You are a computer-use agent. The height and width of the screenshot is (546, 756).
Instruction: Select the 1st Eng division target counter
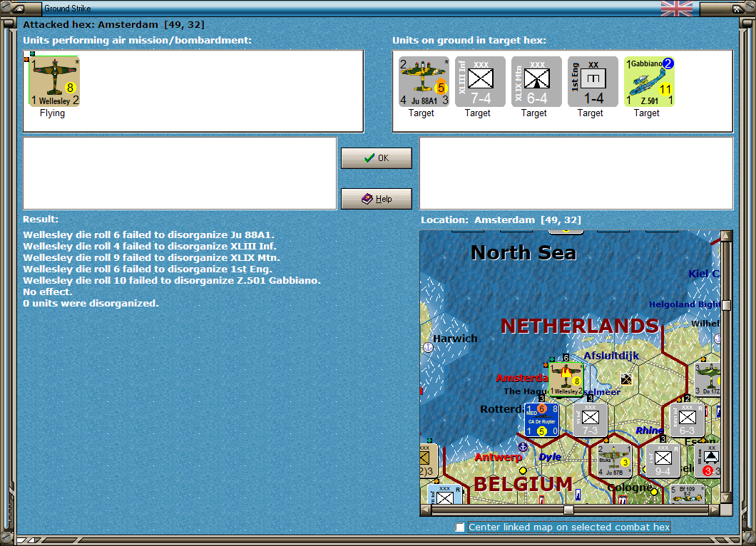(593, 81)
